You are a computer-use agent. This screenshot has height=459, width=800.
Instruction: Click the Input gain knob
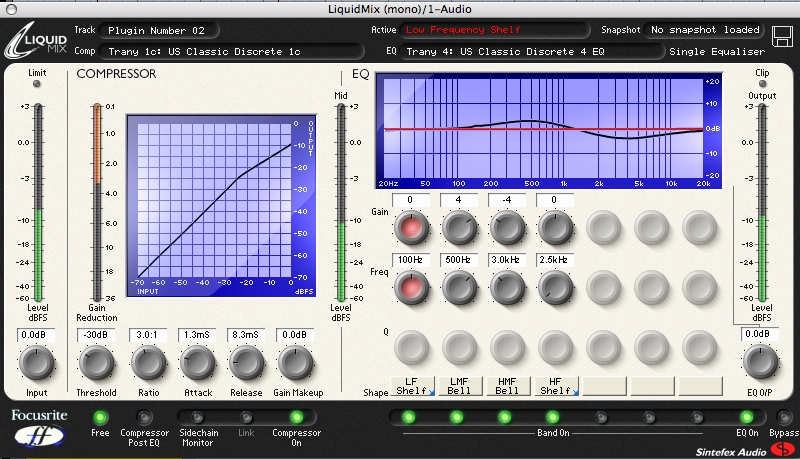(x=36, y=363)
